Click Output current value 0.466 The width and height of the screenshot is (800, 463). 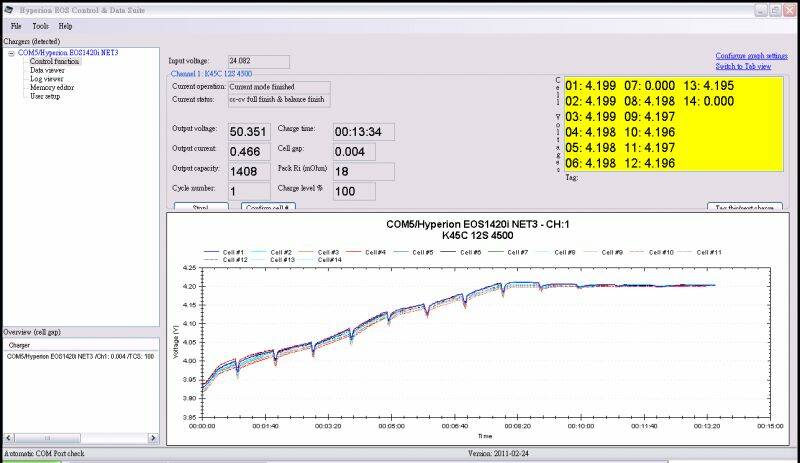click(249, 152)
